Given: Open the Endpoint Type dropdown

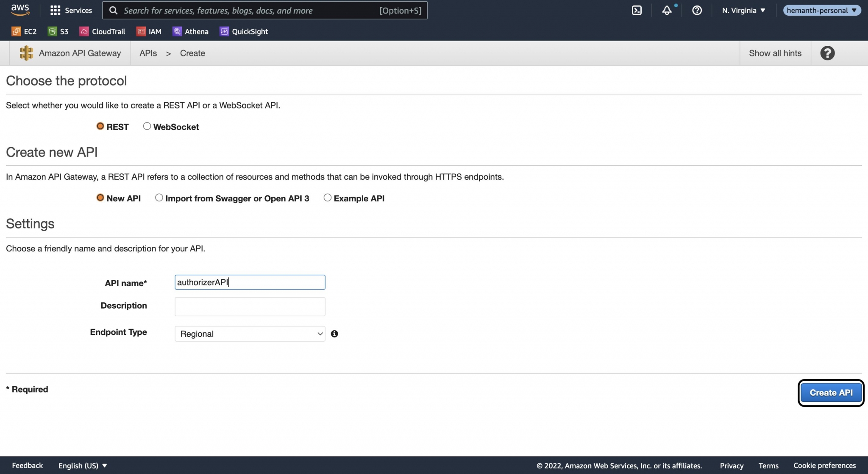Looking at the screenshot, I should (x=250, y=334).
